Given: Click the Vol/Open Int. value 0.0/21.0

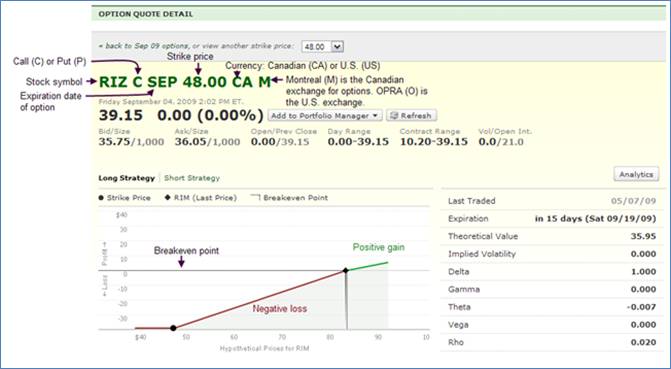Looking at the screenshot, I should pyautogui.click(x=501, y=142).
